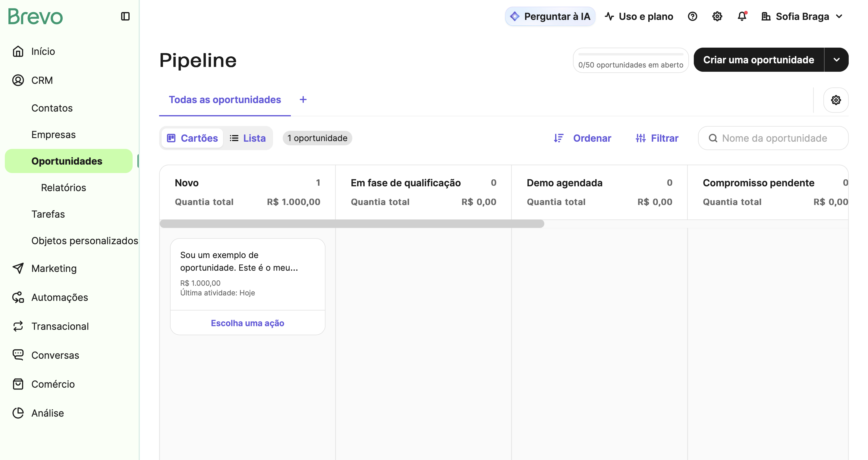Click the Filtrar sliders icon

pyautogui.click(x=641, y=138)
